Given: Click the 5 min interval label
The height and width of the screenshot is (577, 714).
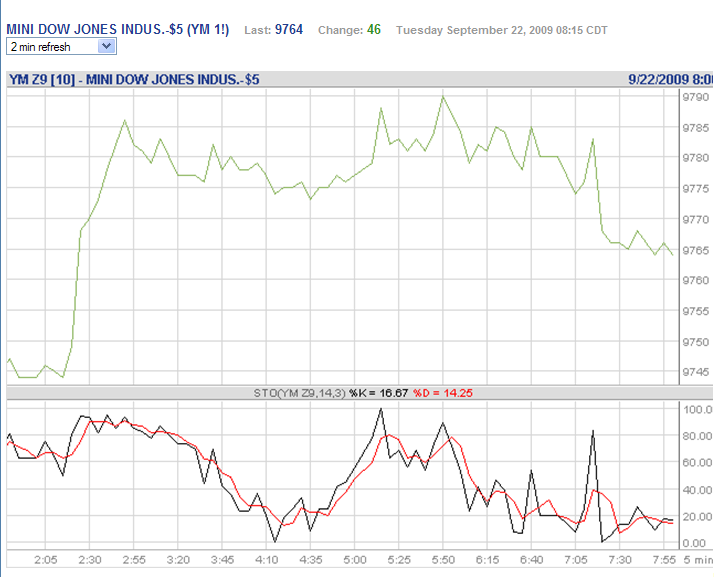Looking at the screenshot, I should pyautogui.click(x=698, y=560).
